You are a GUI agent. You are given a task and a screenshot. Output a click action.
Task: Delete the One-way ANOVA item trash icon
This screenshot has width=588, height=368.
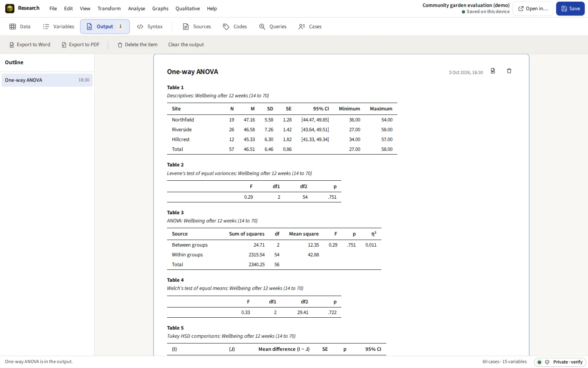(x=509, y=71)
